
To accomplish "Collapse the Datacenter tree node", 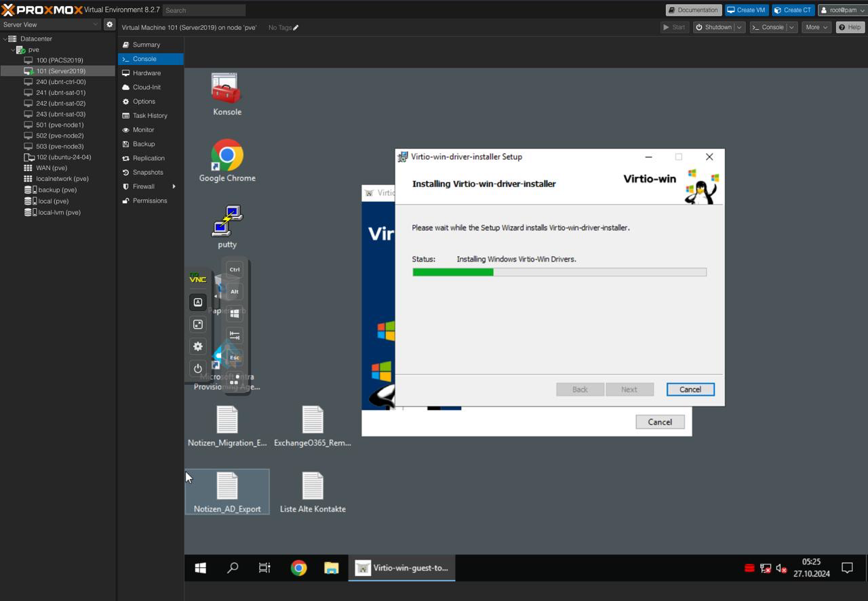I will 5,39.
